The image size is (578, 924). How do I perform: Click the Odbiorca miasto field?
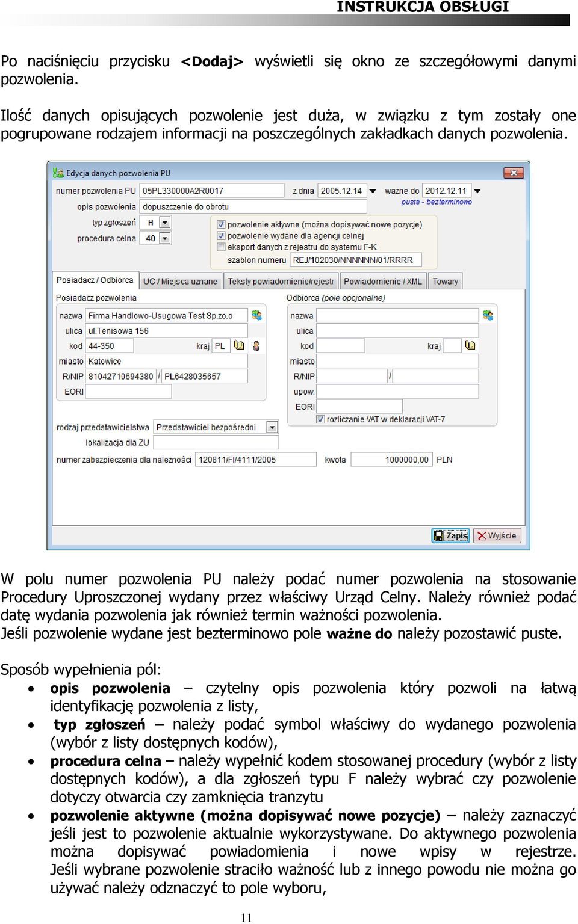pos(398,360)
